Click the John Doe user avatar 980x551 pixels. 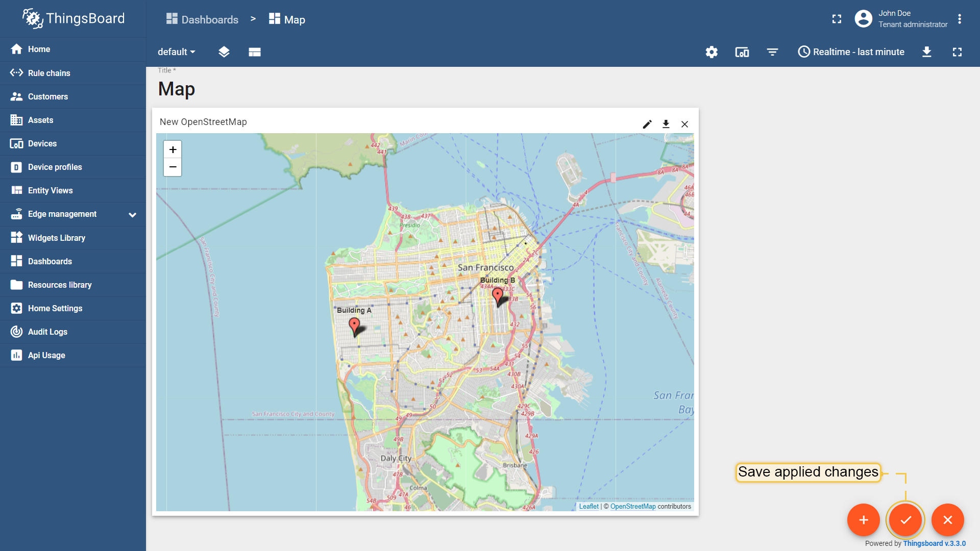[x=864, y=19]
